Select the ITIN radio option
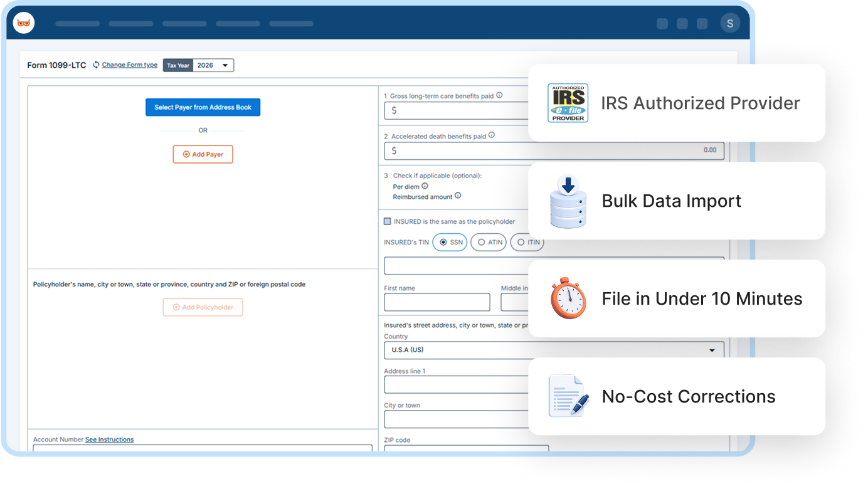Image resolution: width=868 pixels, height=489 pixels. point(527,242)
